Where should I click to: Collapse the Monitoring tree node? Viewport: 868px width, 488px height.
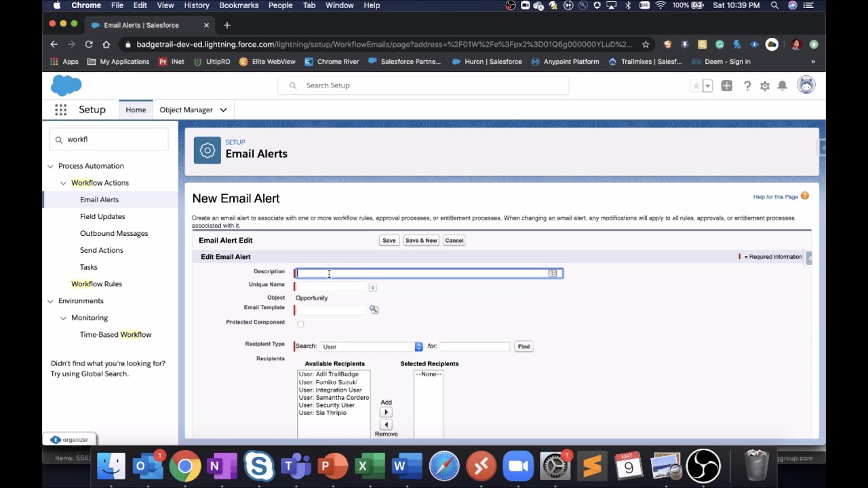click(63, 318)
